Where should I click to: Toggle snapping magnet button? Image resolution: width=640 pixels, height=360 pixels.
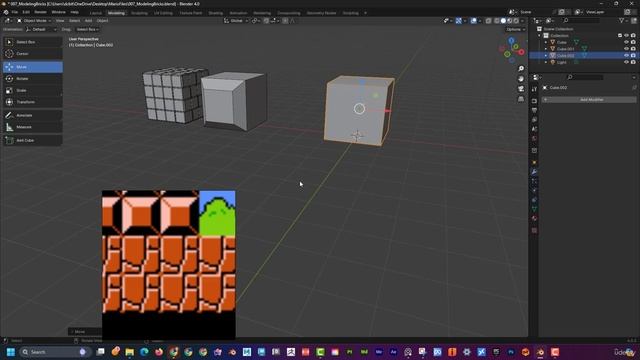[x=266, y=21]
